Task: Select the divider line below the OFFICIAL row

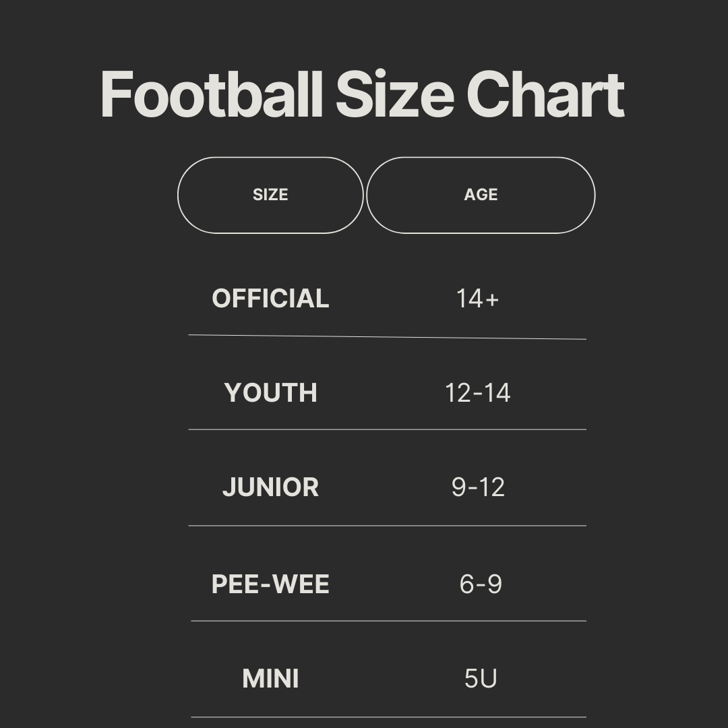Action: click(x=388, y=337)
